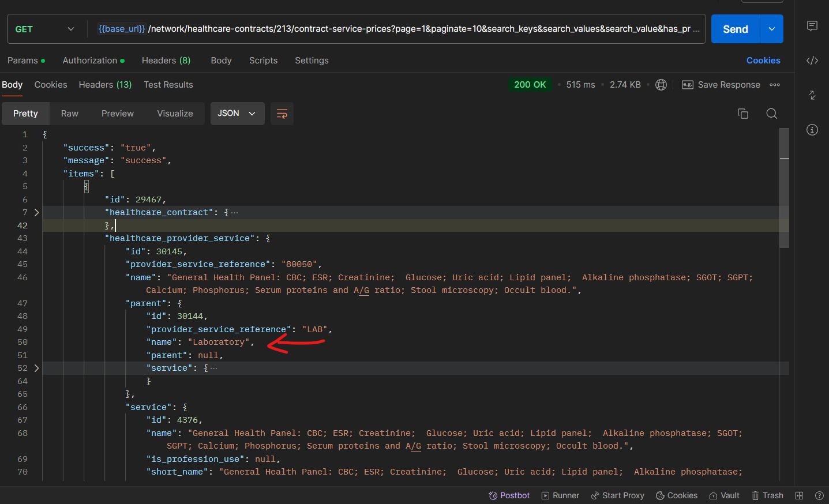
Task: Open the code snippet panel
Action: pyautogui.click(x=812, y=61)
